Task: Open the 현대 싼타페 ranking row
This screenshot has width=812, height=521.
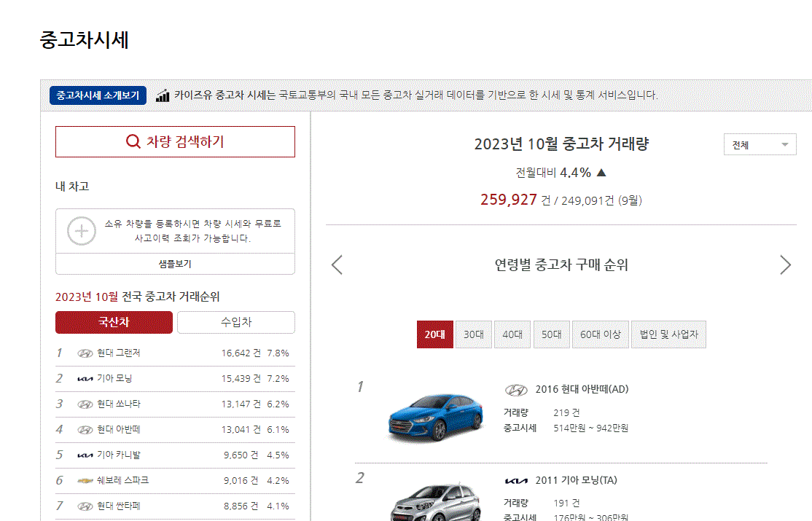Action: coord(175,506)
